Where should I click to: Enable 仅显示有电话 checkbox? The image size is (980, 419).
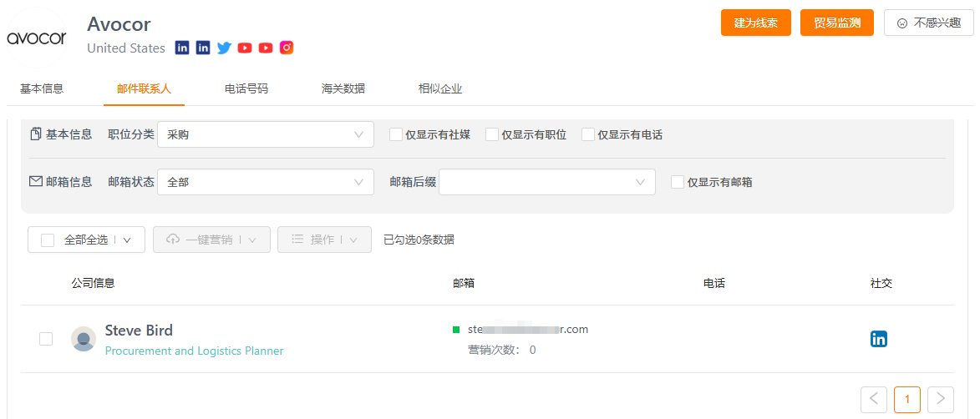point(587,134)
